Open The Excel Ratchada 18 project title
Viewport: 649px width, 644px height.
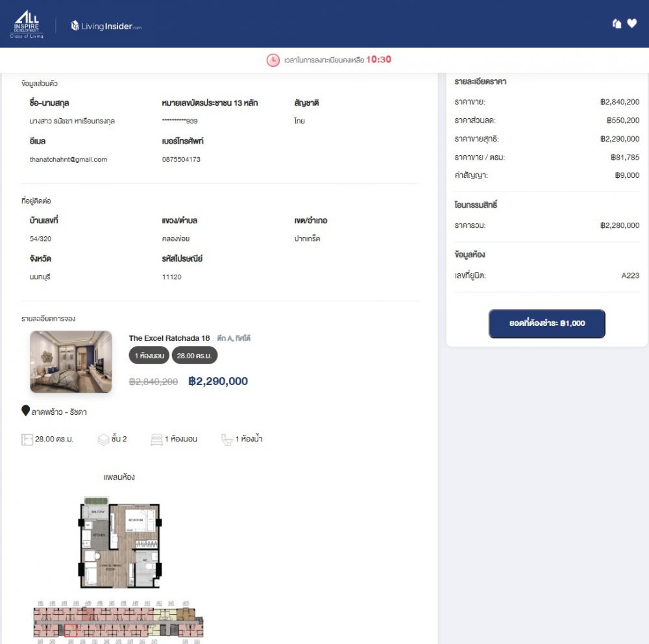tap(169, 338)
